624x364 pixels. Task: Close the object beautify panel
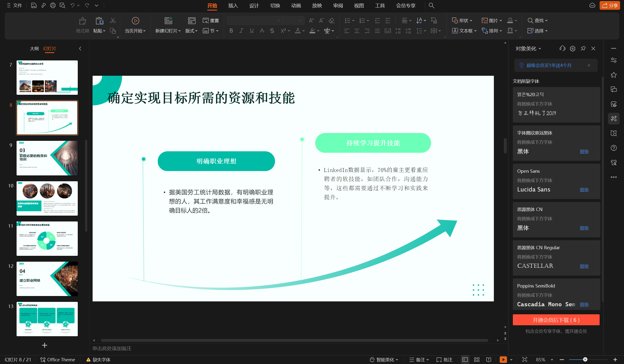coord(593,48)
